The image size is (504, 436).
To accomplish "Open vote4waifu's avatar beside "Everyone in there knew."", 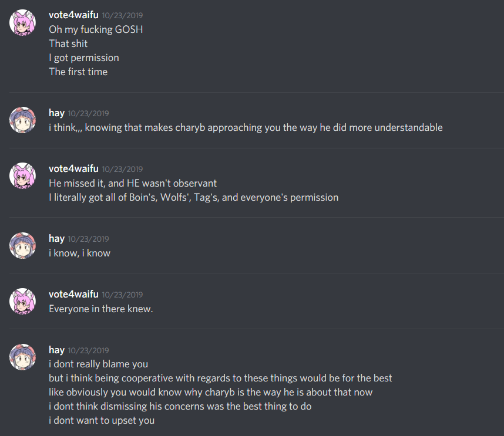I will tap(23, 301).
